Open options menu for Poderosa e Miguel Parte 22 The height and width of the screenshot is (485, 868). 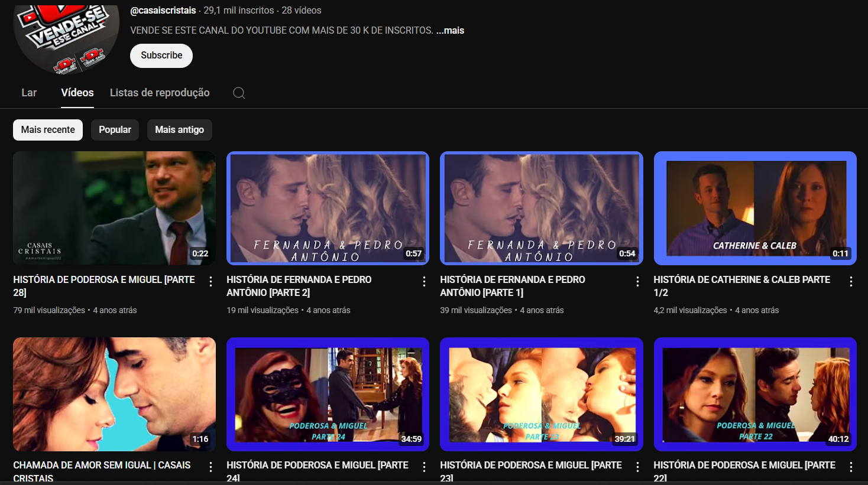click(851, 467)
